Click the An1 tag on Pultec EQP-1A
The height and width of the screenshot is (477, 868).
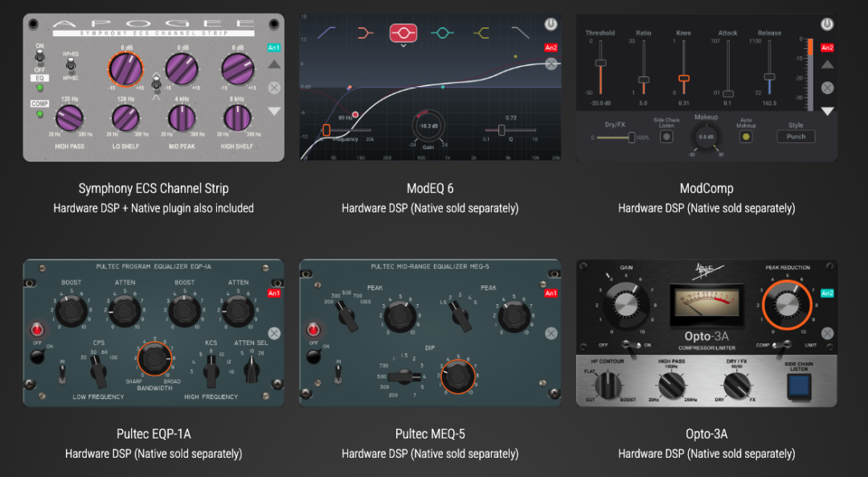(274, 293)
